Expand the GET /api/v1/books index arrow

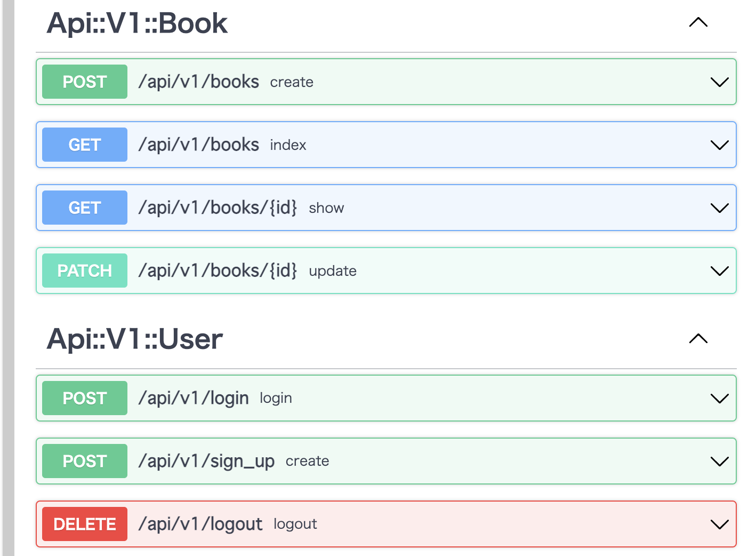(x=719, y=145)
